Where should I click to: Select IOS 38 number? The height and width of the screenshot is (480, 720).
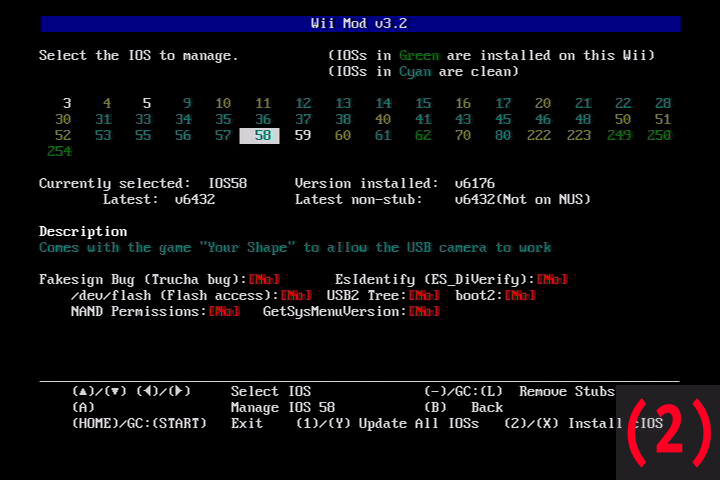343,119
